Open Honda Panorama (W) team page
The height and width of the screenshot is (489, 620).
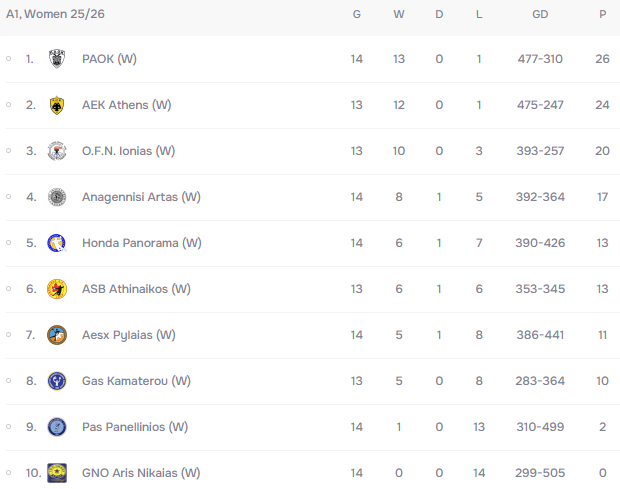tap(142, 243)
